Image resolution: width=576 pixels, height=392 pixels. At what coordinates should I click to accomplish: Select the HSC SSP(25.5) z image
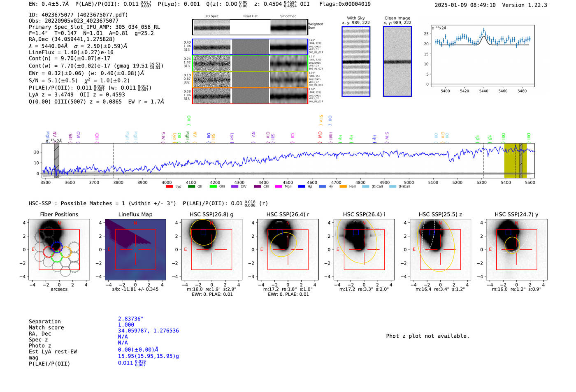440,250
